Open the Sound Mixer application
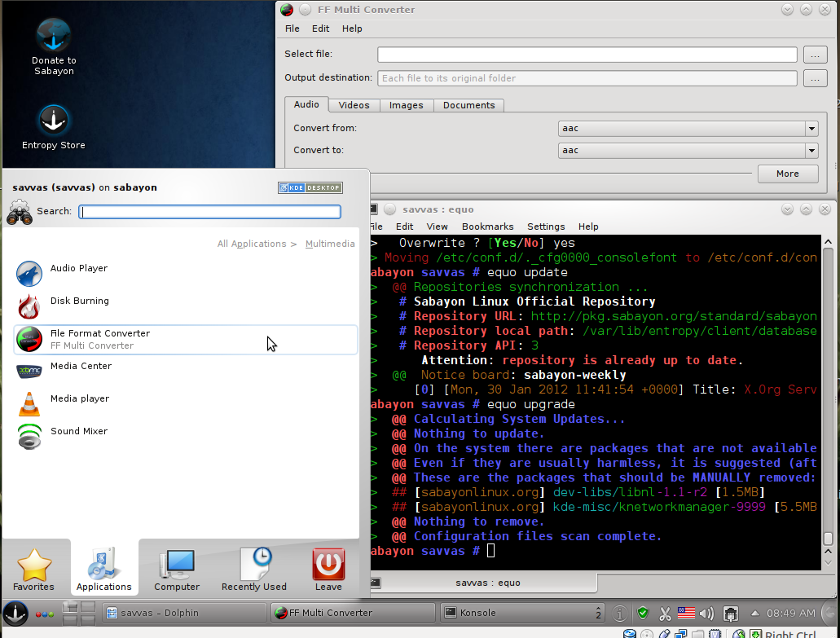Screen dimensions: 840x638 click(x=78, y=432)
